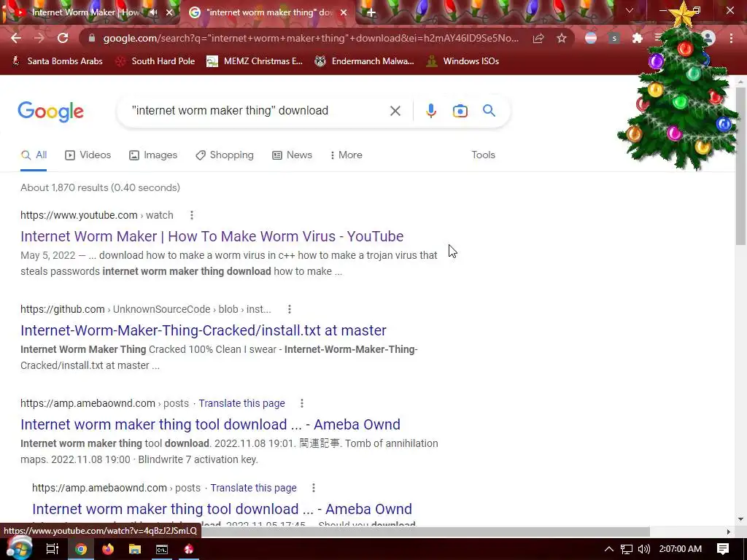Open Task View on the taskbar
The width and height of the screenshot is (747, 560).
click(x=52, y=549)
